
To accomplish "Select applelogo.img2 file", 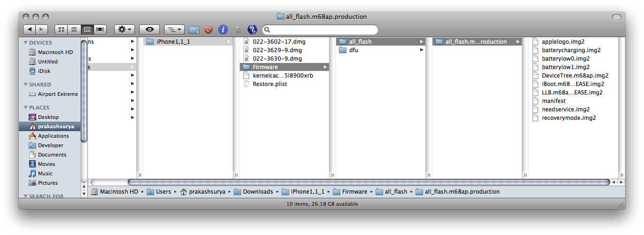I will click(563, 42).
